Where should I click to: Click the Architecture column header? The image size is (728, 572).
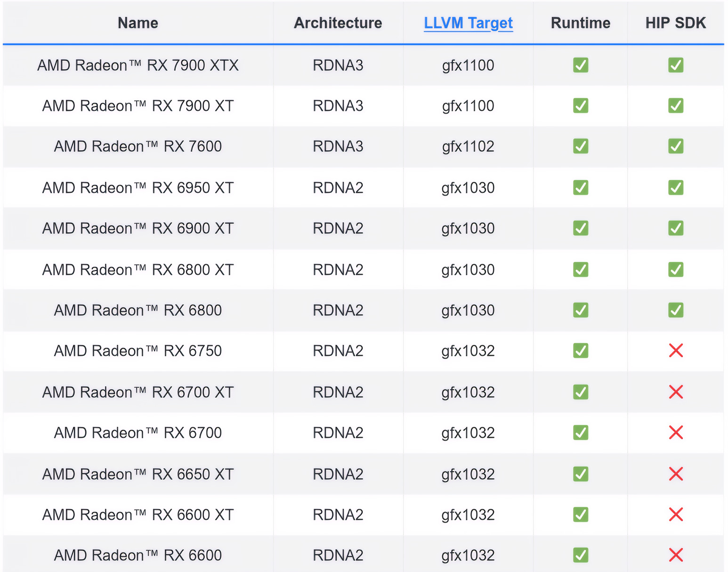click(x=338, y=23)
